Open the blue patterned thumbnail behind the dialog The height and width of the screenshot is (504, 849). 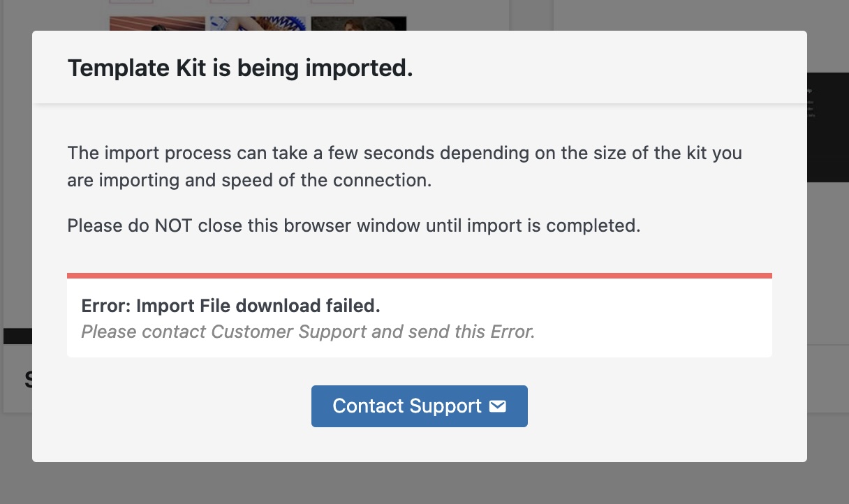pos(258,24)
